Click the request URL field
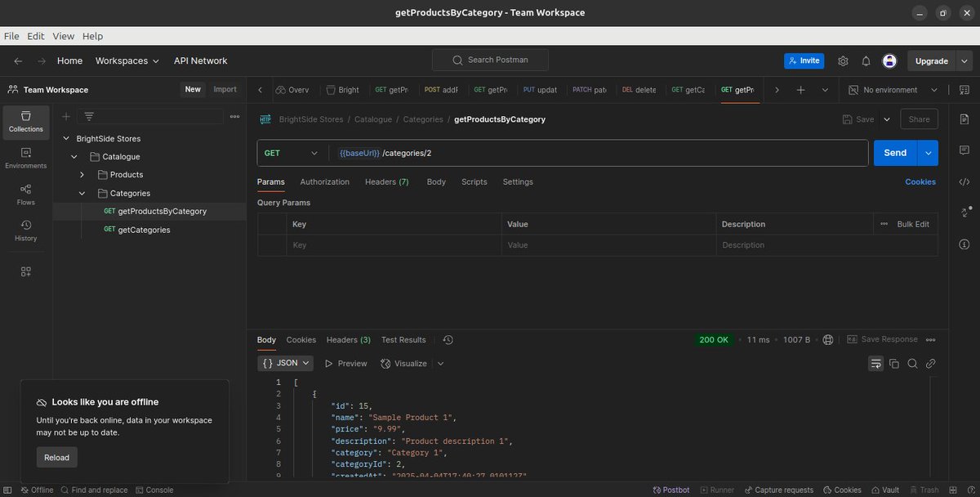This screenshot has height=497, width=980. coord(598,153)
